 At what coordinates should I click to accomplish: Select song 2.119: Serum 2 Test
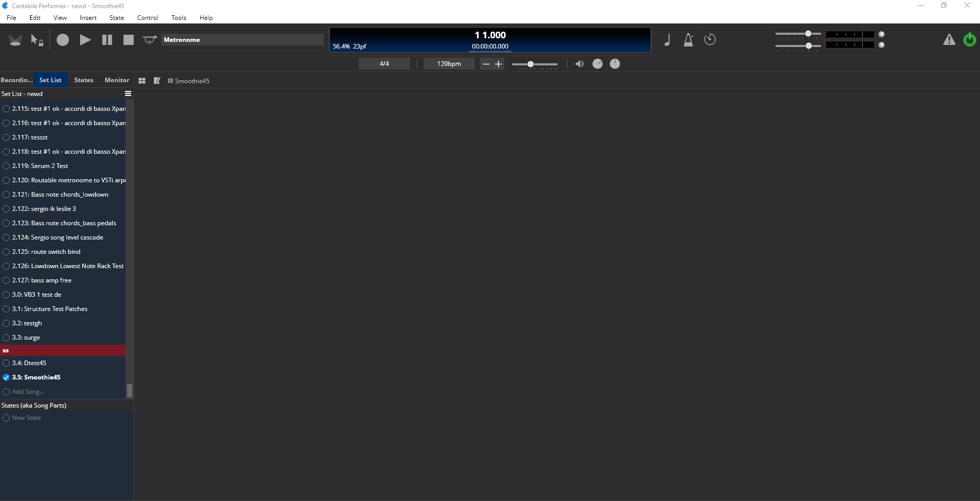coord(49,166)
